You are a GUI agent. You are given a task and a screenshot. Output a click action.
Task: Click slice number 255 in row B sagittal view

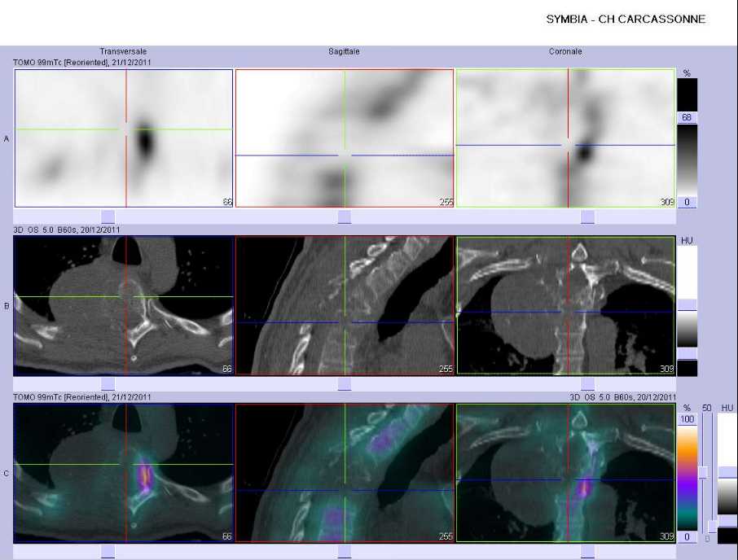tap(446, 369)
